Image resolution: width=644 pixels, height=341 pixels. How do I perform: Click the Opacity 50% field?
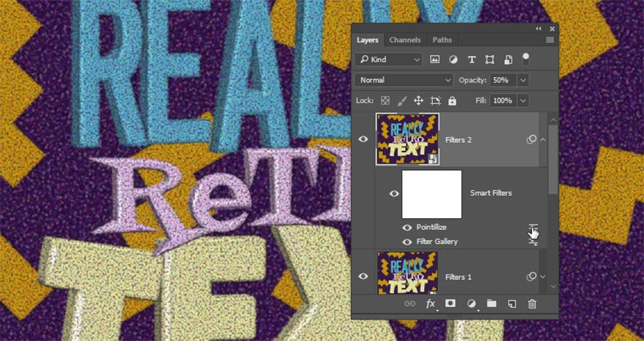504,80
